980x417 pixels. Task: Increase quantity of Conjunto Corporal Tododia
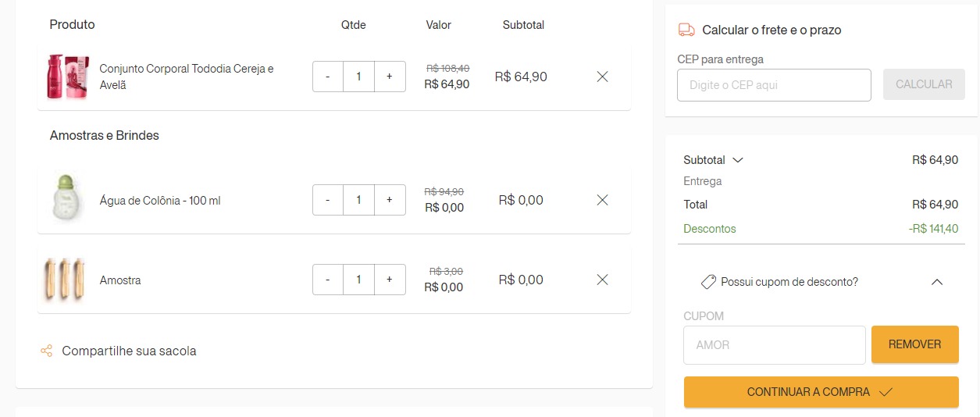[390, 77]
